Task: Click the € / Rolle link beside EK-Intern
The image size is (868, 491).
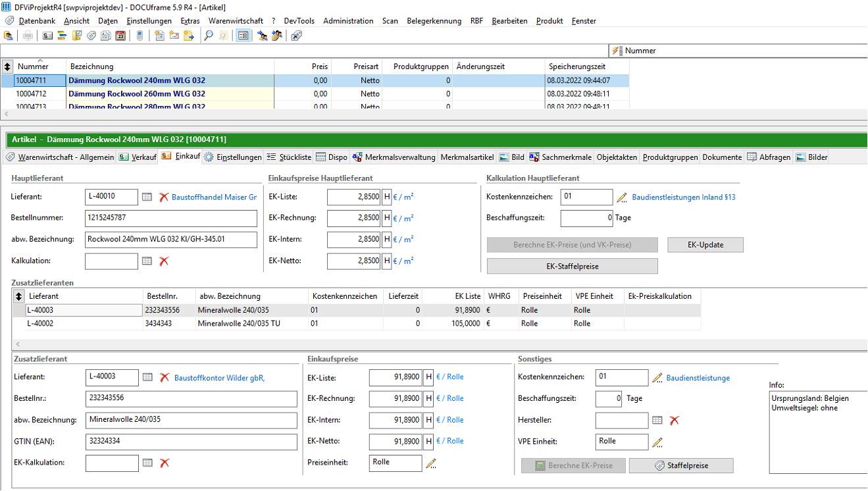Action: click(449, 420)
